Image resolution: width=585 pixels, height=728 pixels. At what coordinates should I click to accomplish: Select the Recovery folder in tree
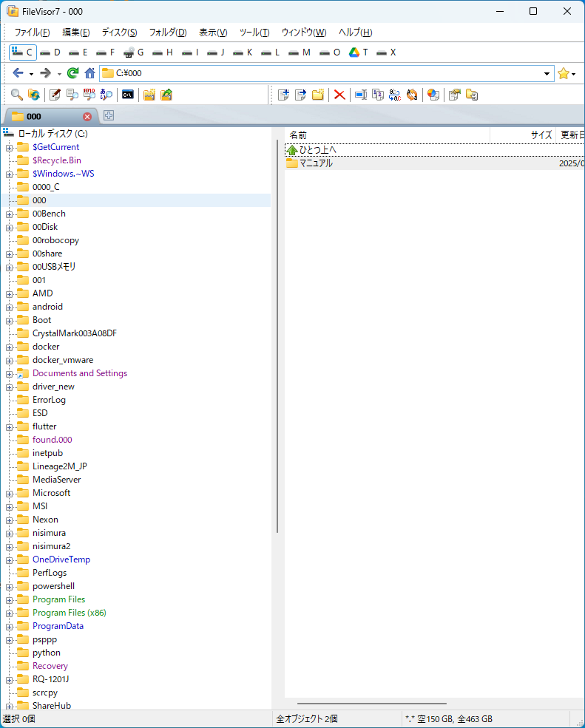tap(50, 666)
